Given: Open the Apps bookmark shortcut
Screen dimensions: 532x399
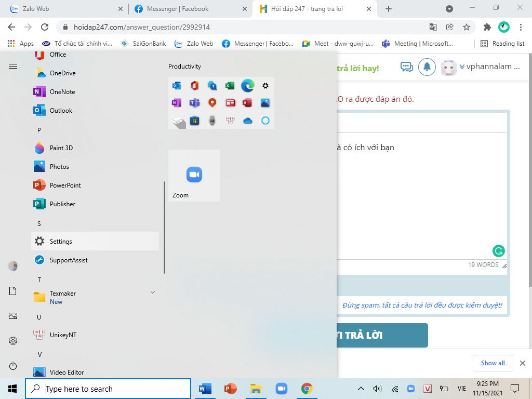Looking at the screenshot, I should 20,44.
